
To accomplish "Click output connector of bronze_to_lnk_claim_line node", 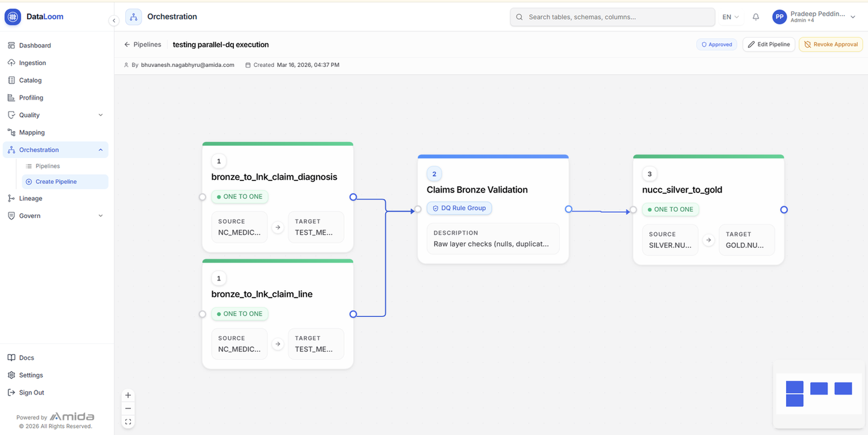I will pos(353,314).
